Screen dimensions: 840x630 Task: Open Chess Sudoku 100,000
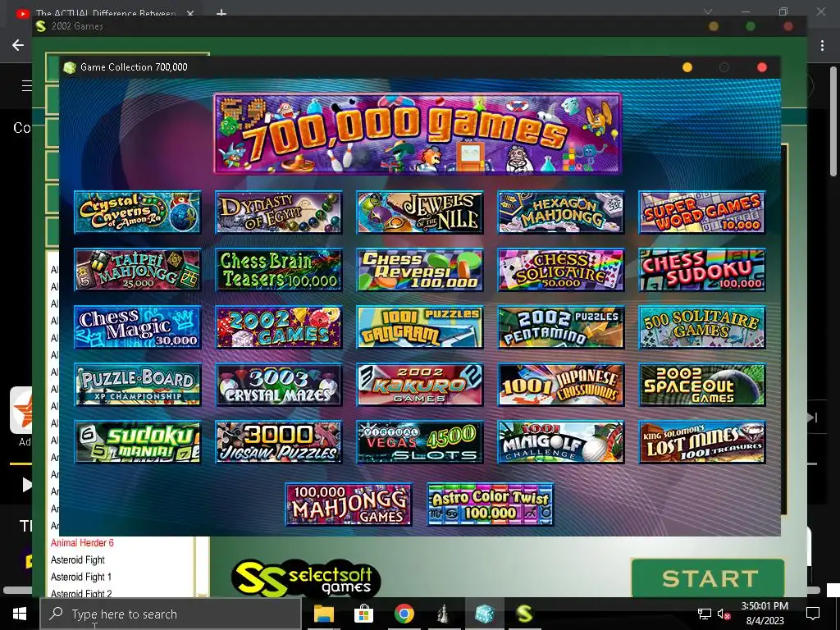[702, 269]
